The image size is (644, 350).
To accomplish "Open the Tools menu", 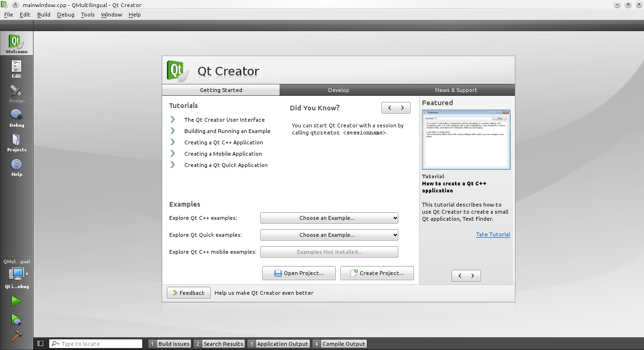I will click(88, 15).
